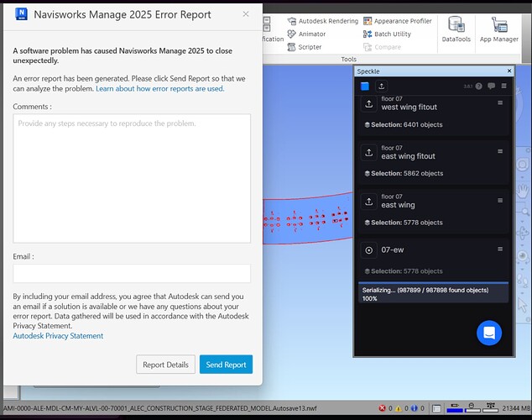The image size is (532, 420).
Task: Focus the Email input field
Action: click(132, 273)
